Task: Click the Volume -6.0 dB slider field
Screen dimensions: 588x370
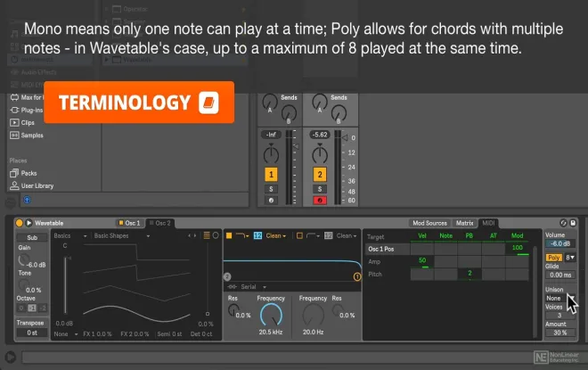Action: click(x=560, y=243)
